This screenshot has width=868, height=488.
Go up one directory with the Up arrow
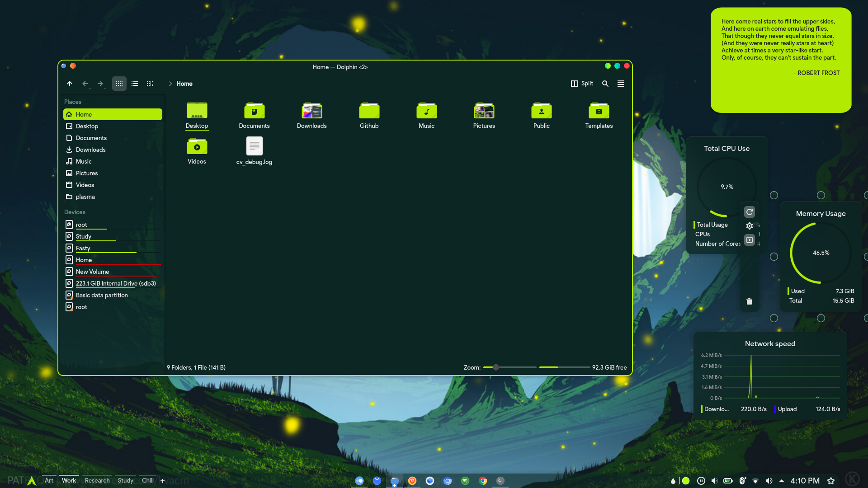tap(70, 84)
